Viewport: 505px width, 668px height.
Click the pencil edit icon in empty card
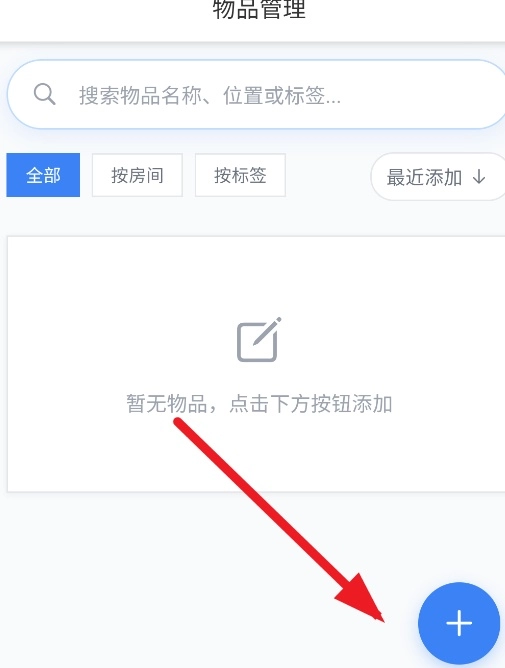259,340
